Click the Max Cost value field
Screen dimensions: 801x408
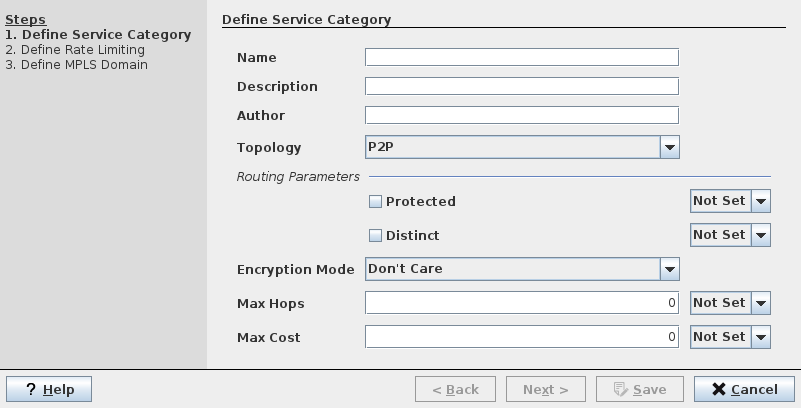click(x=521, y=337)
